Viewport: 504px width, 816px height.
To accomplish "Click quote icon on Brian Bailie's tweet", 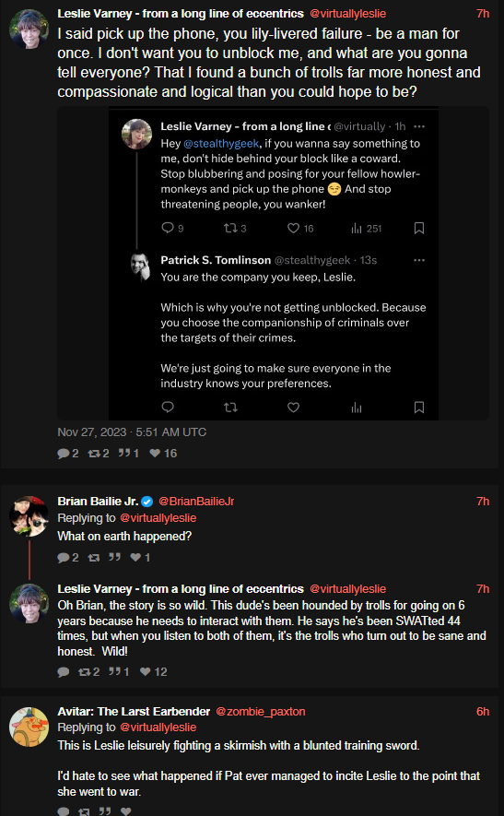I will (114, 557).
